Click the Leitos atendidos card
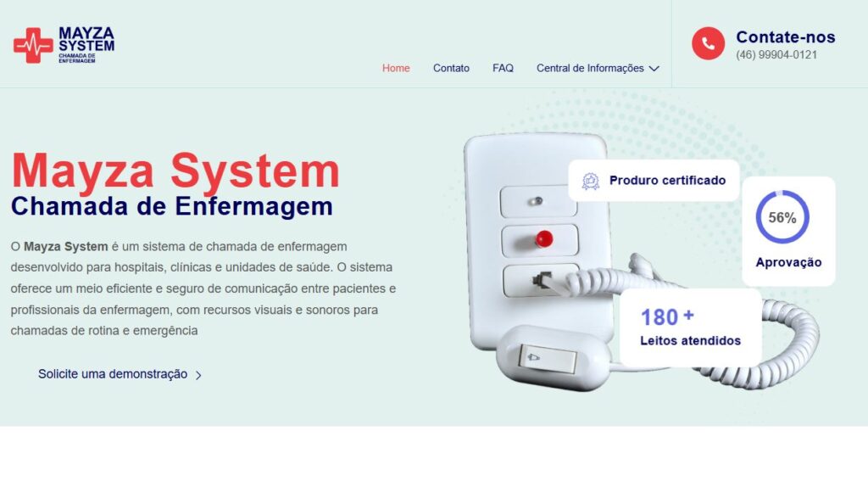The height and width of the screenshot is (487, 868). [690, 327]
